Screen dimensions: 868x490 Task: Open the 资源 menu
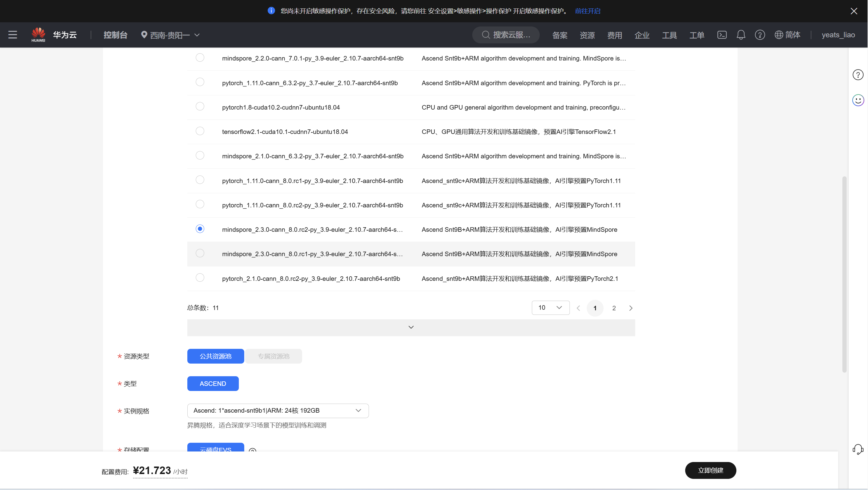[587, 35]
